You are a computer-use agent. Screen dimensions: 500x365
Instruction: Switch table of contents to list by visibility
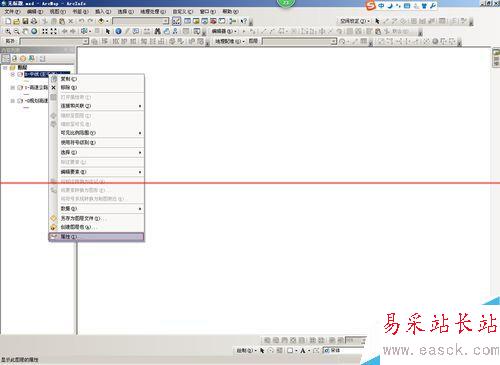(x=23, y=58)
